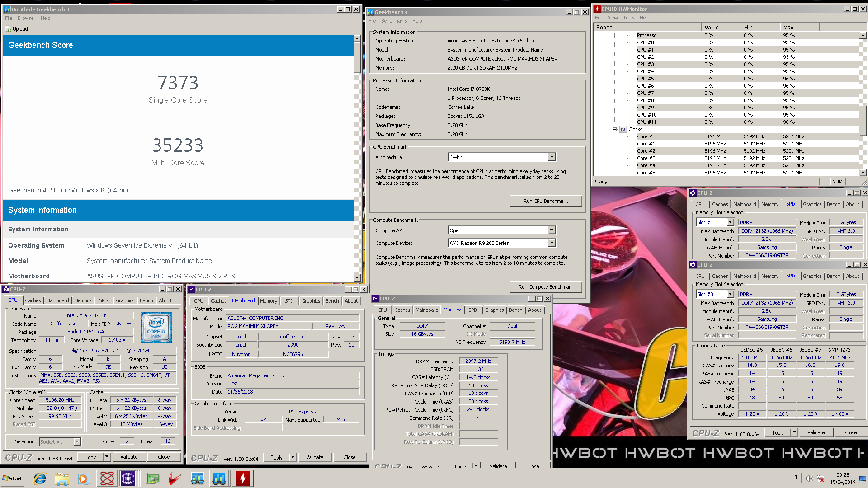Click Validate in CPU-Z Slot #3 window
Image resolution: width=868 pixels, height=488 pixels.
816,432
